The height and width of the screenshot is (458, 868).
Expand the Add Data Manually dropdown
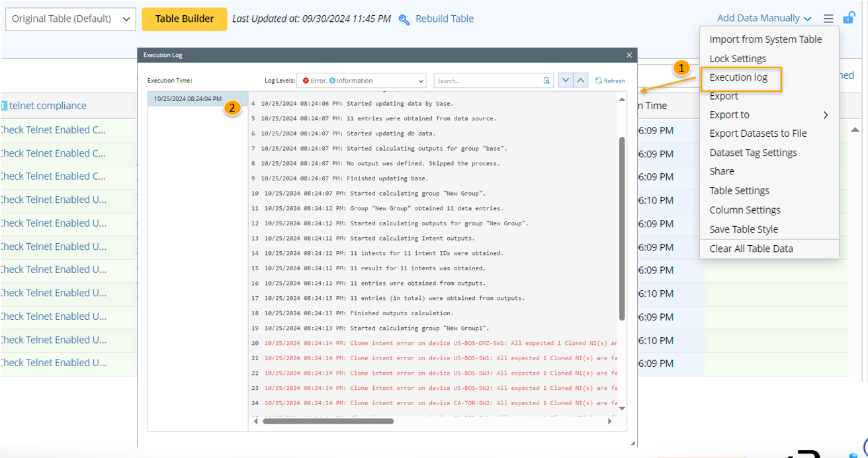[x=764, y=19]
